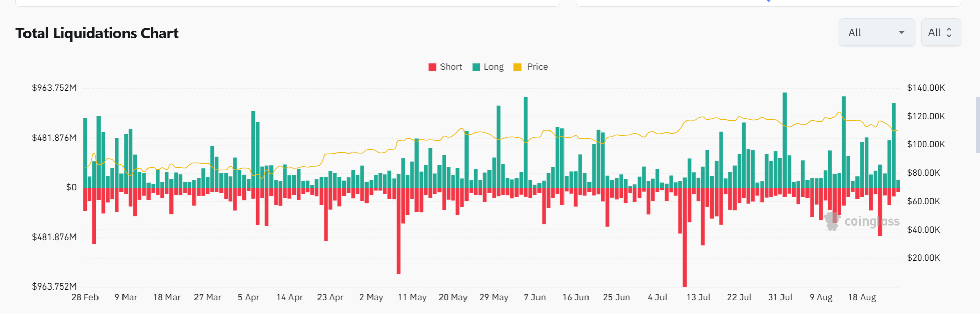Click the page scrollbar on right edge
The width and height of the screenshot is (980, 314).
click(x=977, y=125)
